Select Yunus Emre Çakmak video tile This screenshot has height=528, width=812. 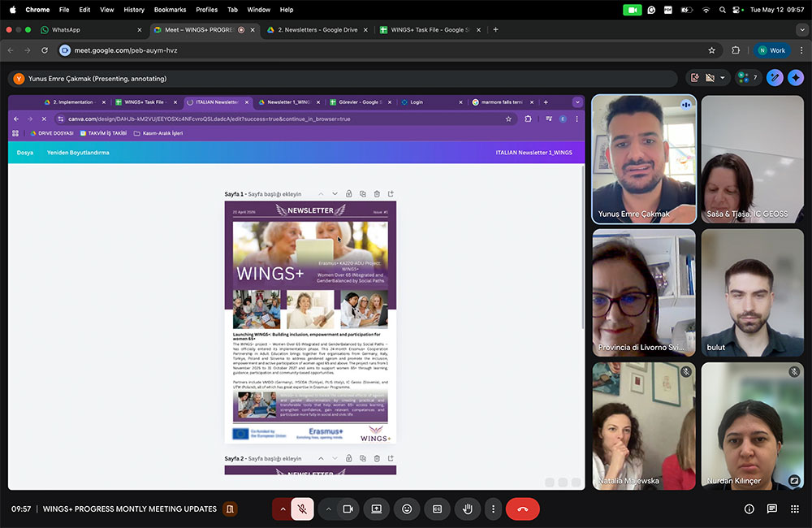tap(644, 159)
